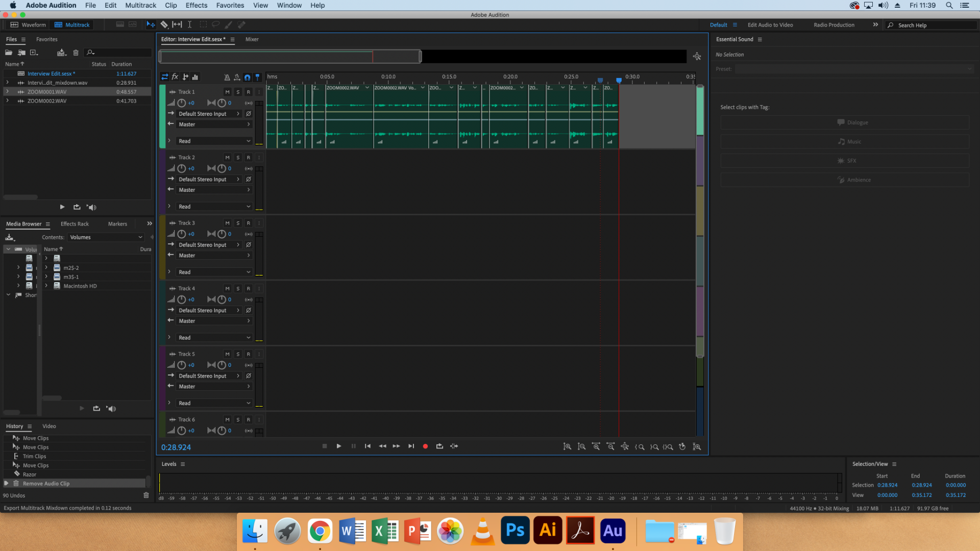Open Media Browser Contents Volumes dropdown
The image size is (980, 551).
[106, 237]
